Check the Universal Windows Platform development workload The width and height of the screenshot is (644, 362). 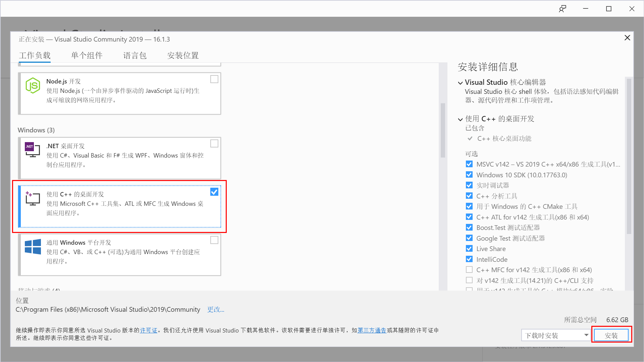tap(214, 240)
